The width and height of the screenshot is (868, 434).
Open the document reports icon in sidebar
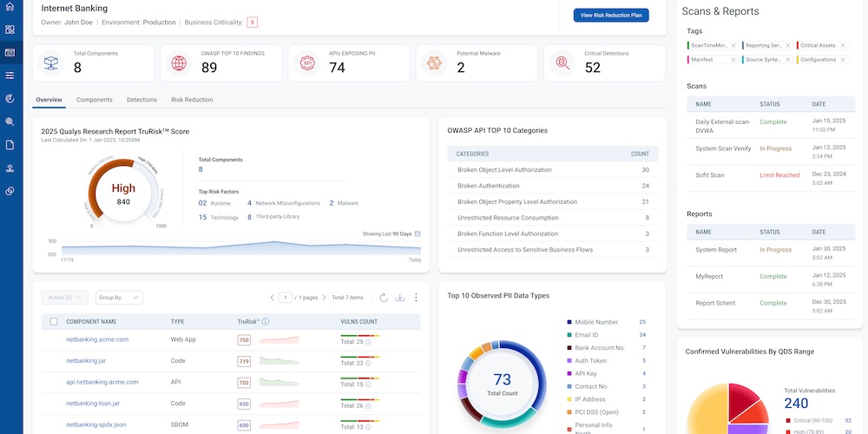10,145
